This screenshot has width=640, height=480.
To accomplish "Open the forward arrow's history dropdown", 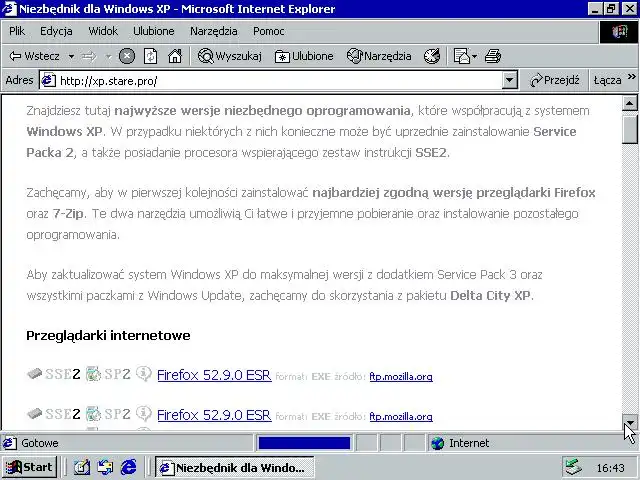I will [x=109, y=56].
